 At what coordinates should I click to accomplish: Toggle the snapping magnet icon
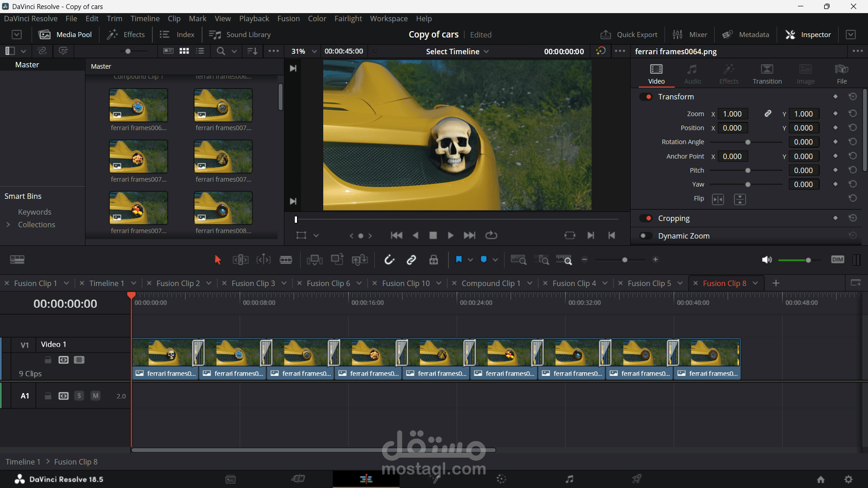click(389, 260)
